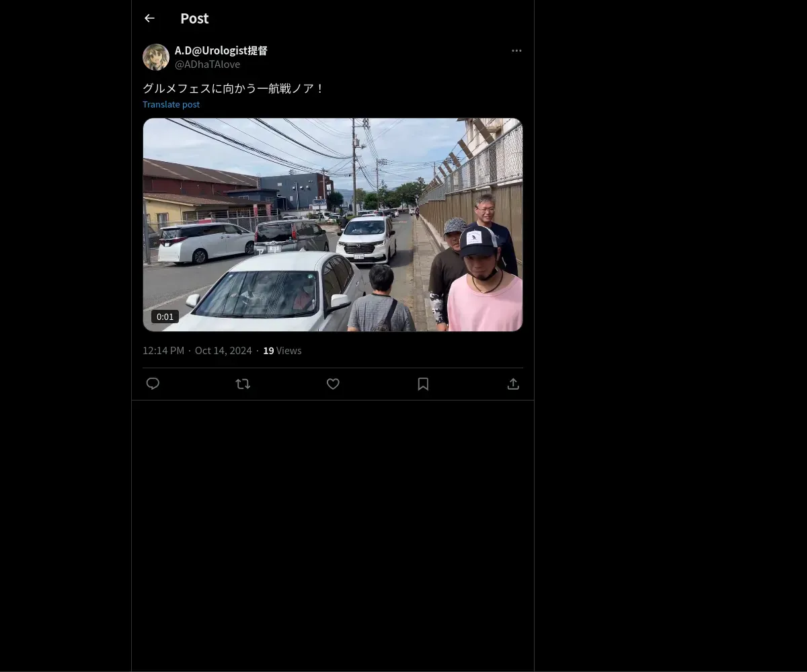Select the Post header title
The image size is (807, 672).
(194, 18)
